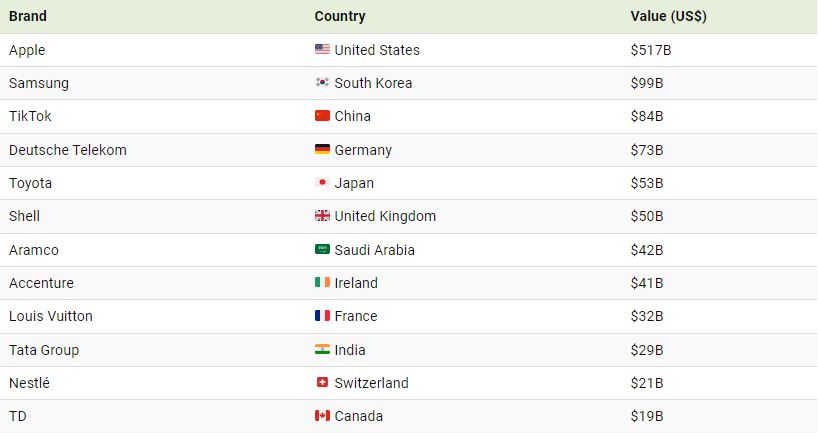Click the France flag icon
Viewport: 818px width, 439px height.
[322, 316]
